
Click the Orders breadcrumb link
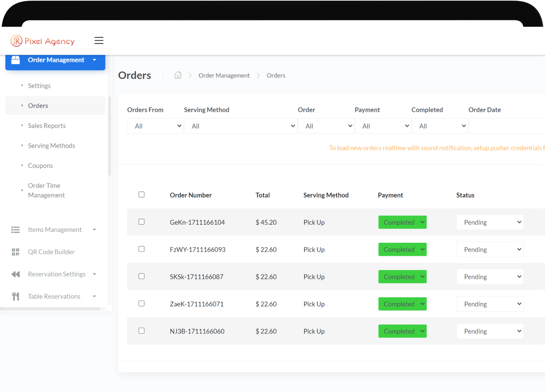click(276, 75)
